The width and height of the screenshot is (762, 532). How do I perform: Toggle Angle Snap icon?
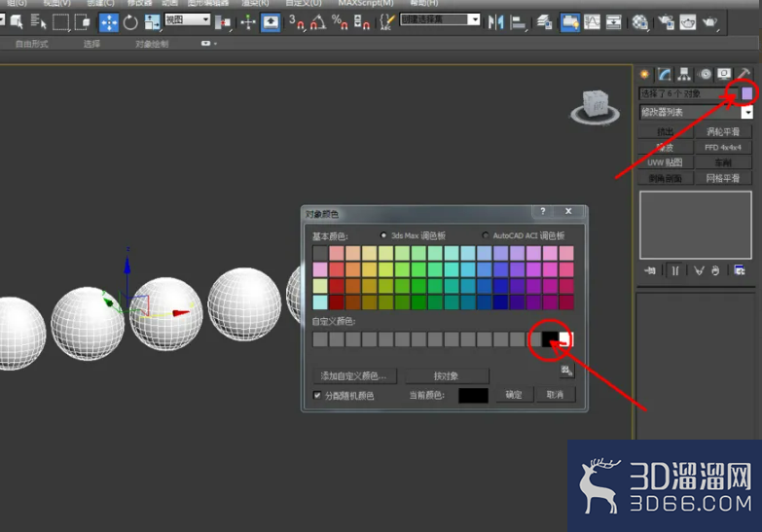click(318, 22)
